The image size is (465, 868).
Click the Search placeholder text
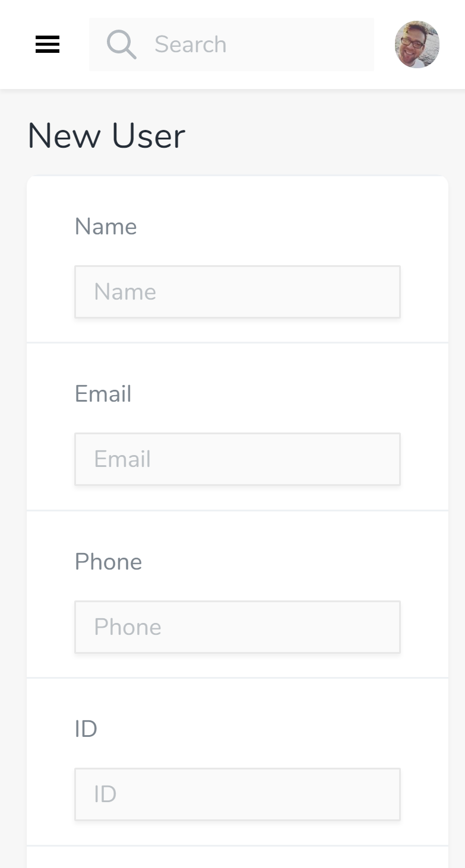pyautogui.click(x=190, y=44)
